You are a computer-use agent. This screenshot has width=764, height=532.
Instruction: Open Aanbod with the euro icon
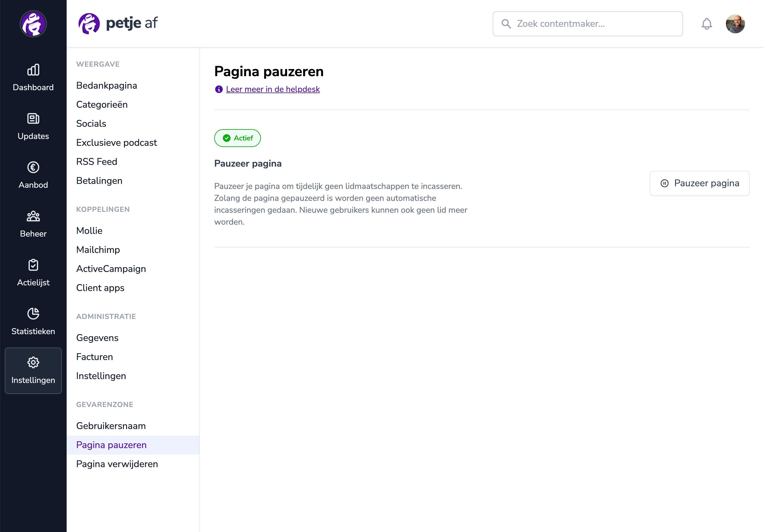point(33,167)
